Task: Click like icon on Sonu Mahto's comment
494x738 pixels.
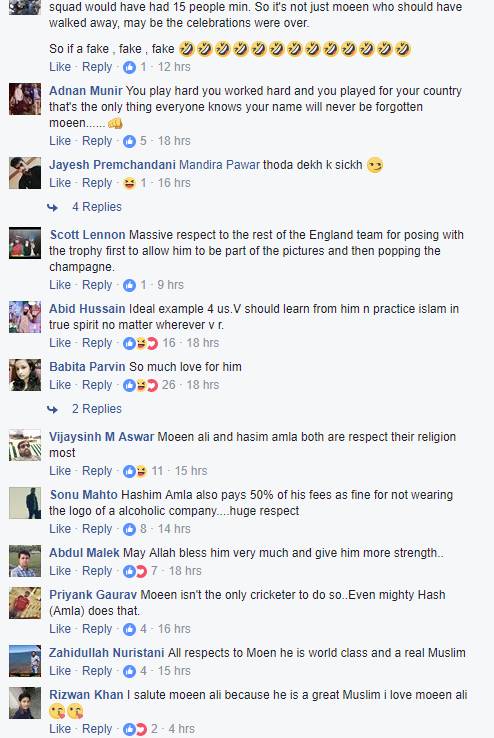Action: pos(129,529)
